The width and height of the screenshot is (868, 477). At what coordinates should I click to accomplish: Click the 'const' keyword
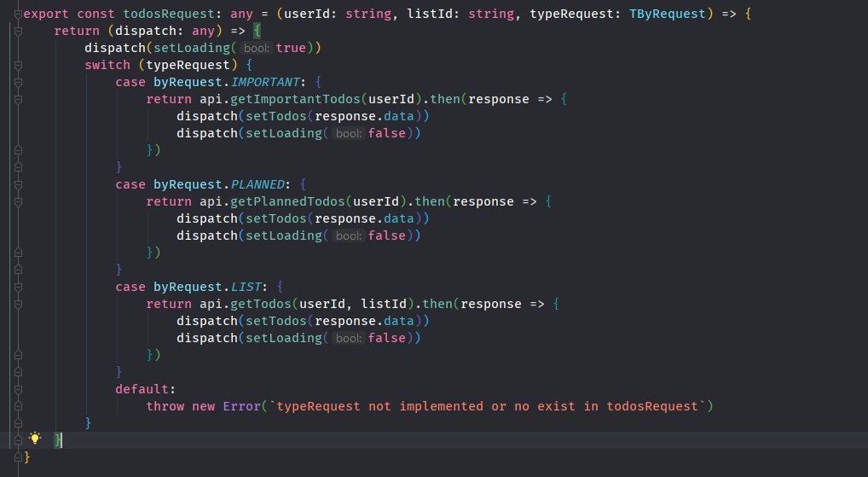tap(95, 14)
